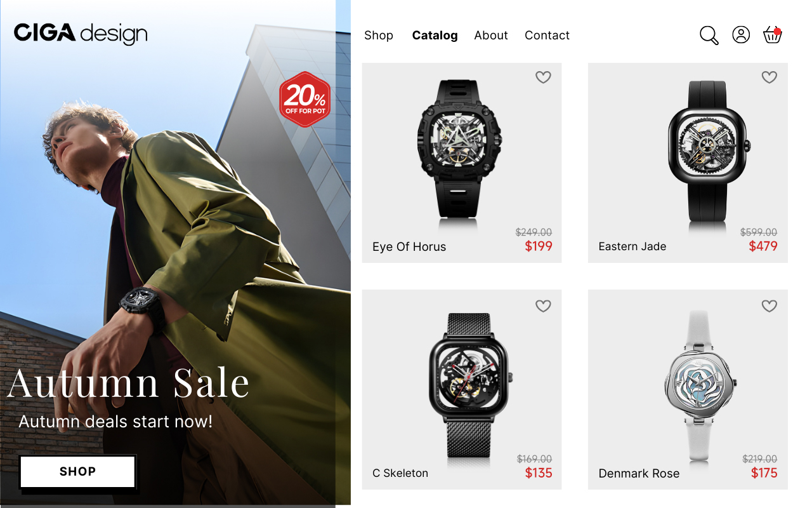This screenshot has height=508, width=812.
Task: Open the user account icon
Action: click(x=741, y=34)
